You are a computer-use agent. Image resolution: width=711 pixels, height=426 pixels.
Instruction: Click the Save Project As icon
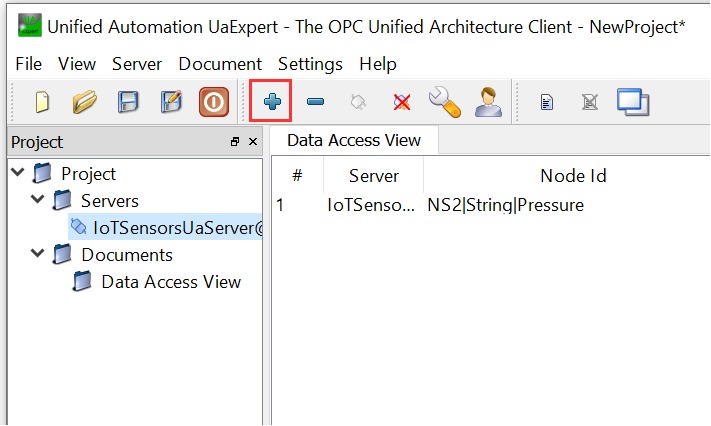(x=171, y=101)
